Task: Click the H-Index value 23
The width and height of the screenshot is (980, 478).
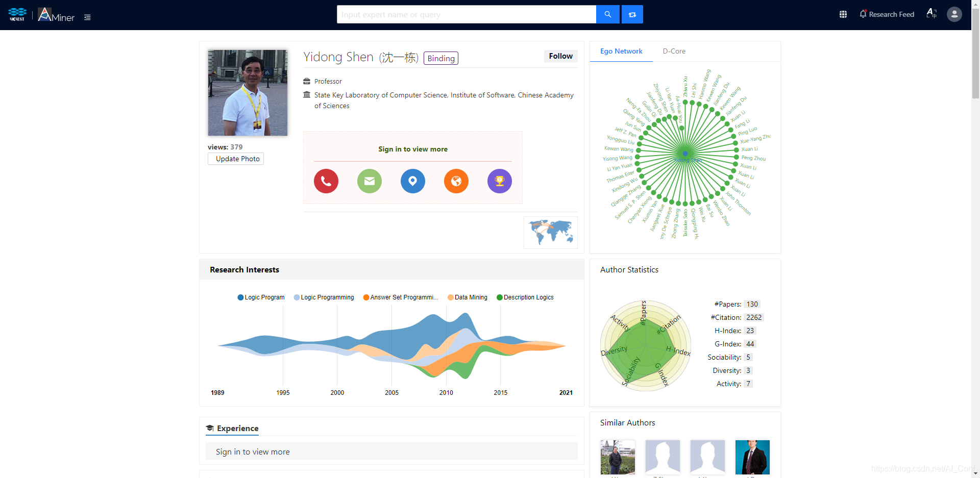Action: coord(750,331)
